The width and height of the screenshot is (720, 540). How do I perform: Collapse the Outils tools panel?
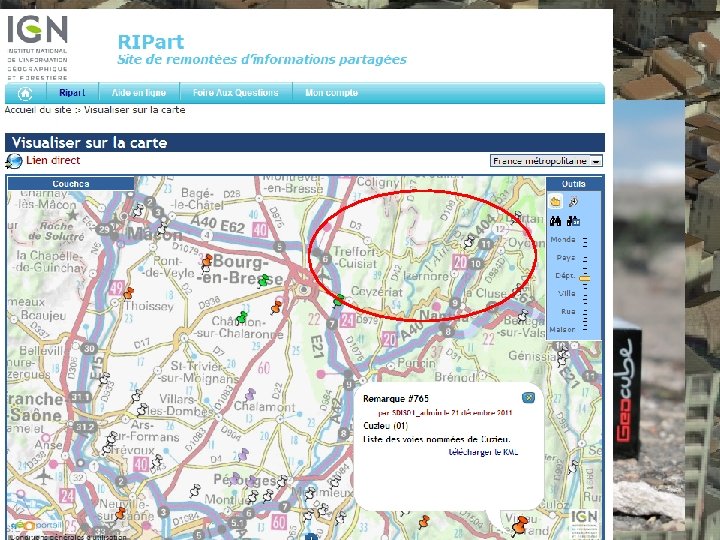[x=574, y=184]
